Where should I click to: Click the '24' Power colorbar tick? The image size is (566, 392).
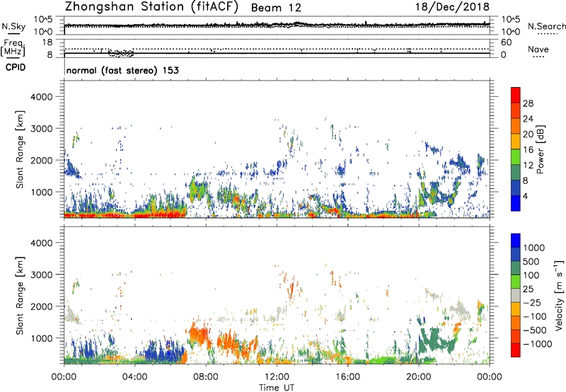coord(528,119)
